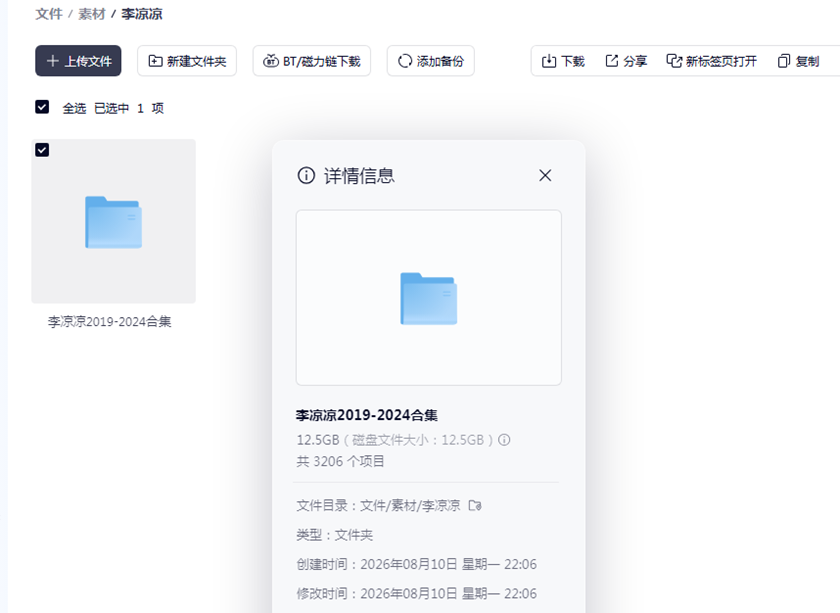Uncheck the 李凉凉2019-2024合集 folder checkbox
Viewport: 840px width, 613px height.
point(42,149)
